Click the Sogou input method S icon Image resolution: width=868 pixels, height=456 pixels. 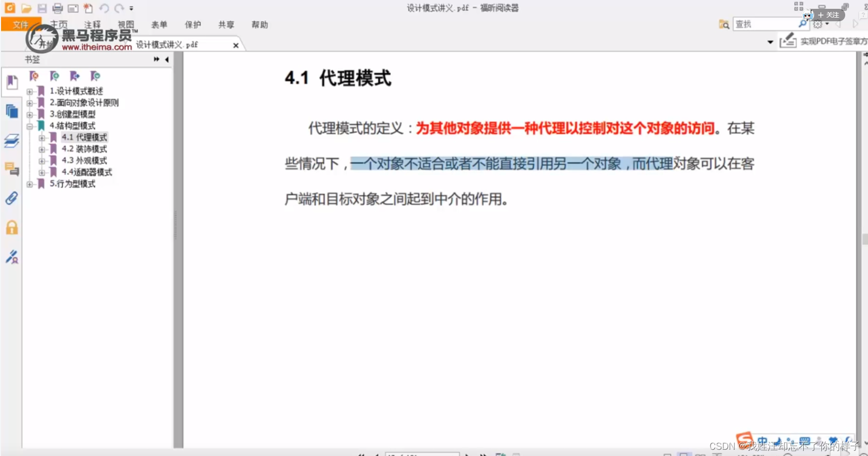[745, 440]
